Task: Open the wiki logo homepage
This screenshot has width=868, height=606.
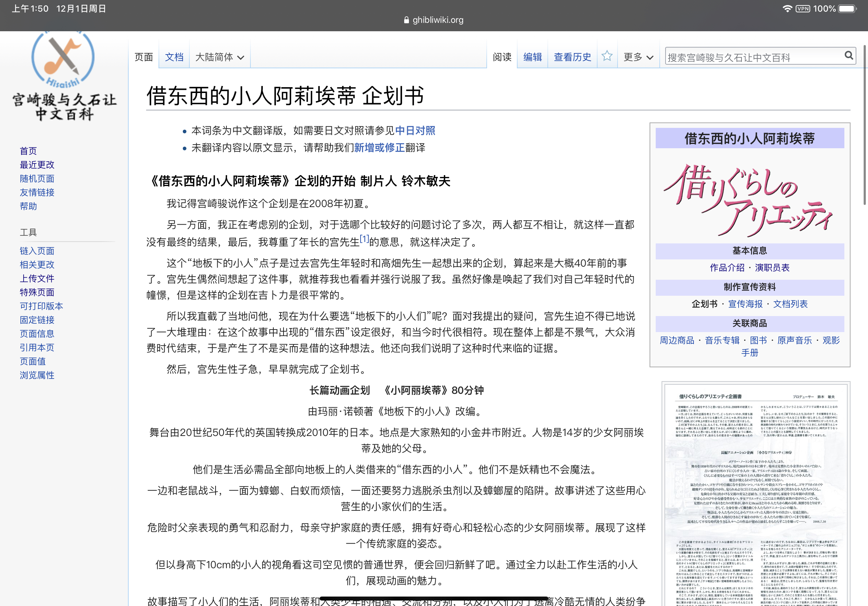Action: (x=64, y=77)
